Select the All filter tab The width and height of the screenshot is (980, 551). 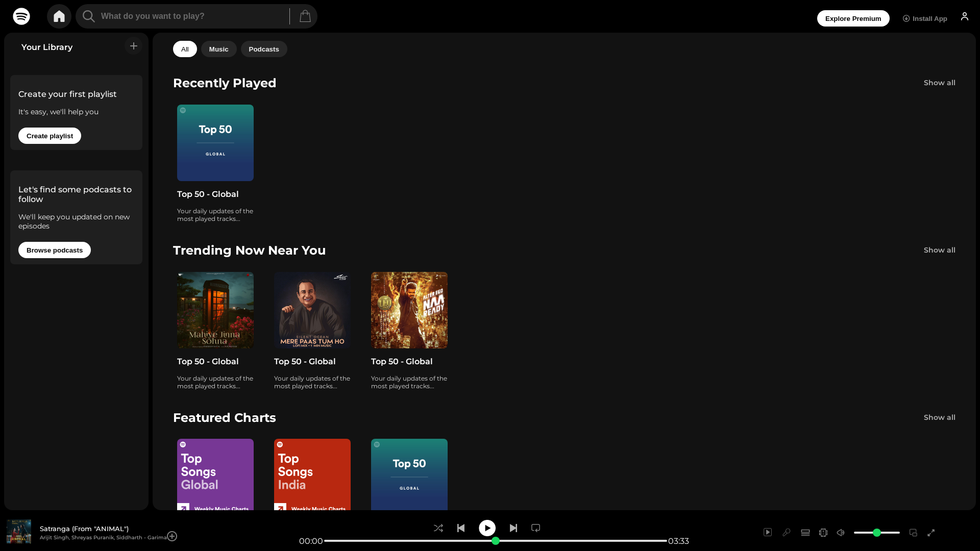[185, 49]
